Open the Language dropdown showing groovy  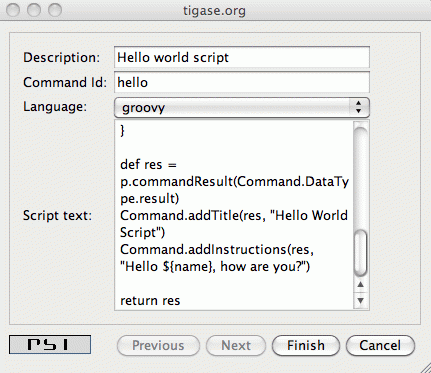[242, 108]
